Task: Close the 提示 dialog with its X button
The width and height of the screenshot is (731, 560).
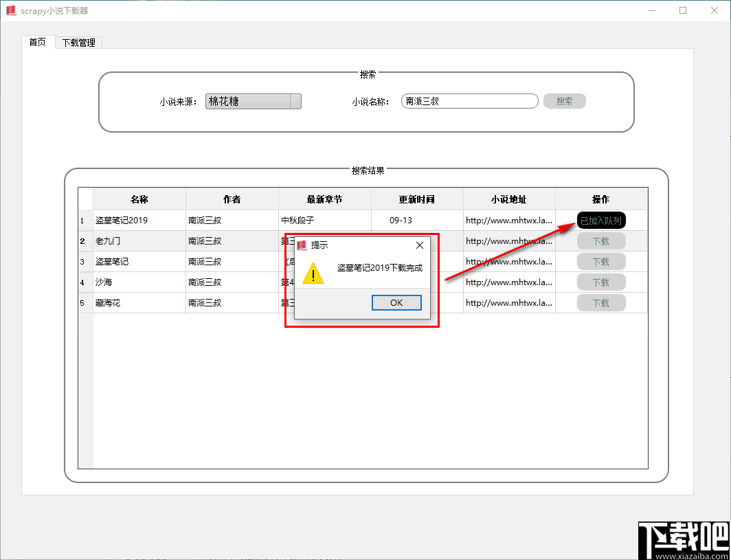Action: coord(420,245)
